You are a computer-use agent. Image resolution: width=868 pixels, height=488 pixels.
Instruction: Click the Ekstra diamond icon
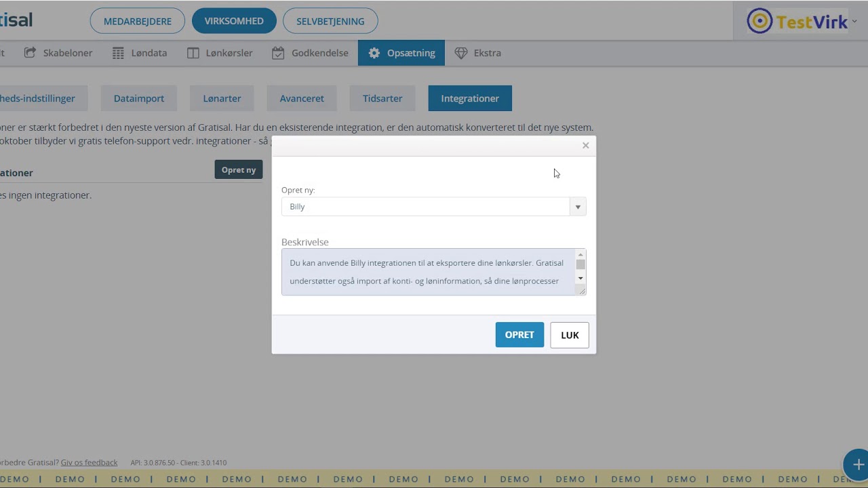tap(461, 53)
